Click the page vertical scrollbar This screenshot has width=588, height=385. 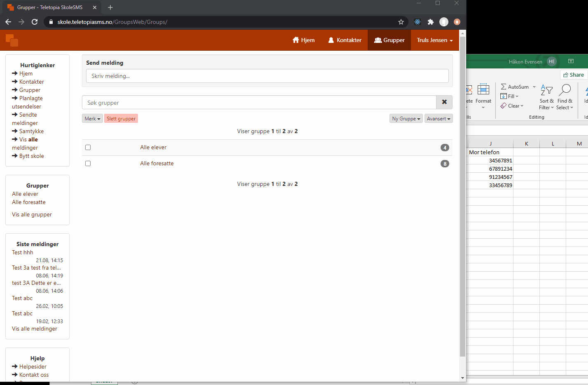click(462, 196)
